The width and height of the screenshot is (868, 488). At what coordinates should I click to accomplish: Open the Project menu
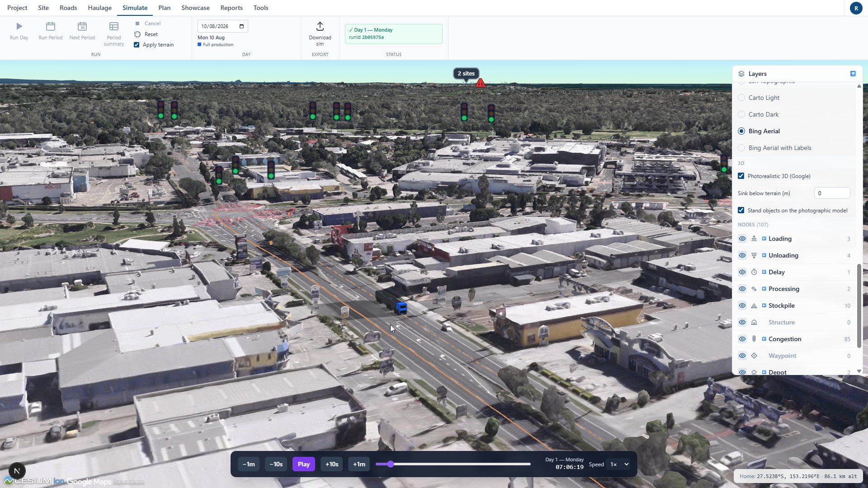[17, 8]
